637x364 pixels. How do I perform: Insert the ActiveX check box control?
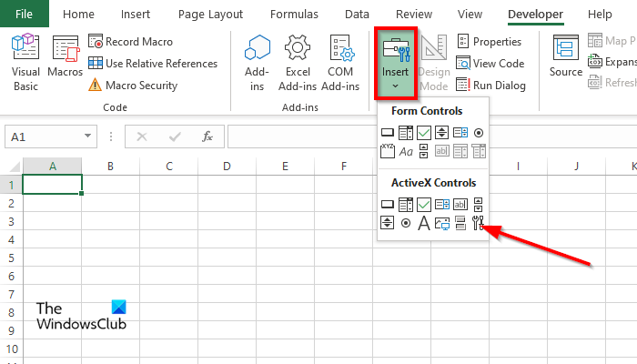423,204
